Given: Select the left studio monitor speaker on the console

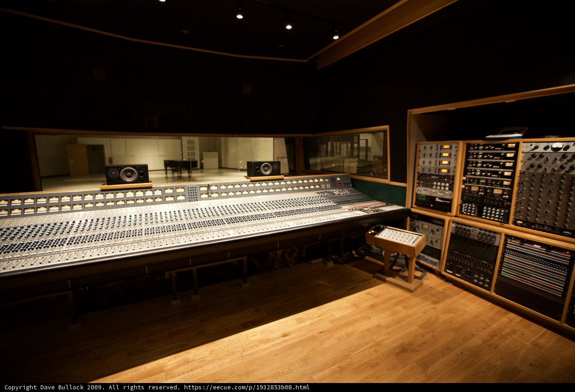Looking at the screenshot, I should [127, 174].
